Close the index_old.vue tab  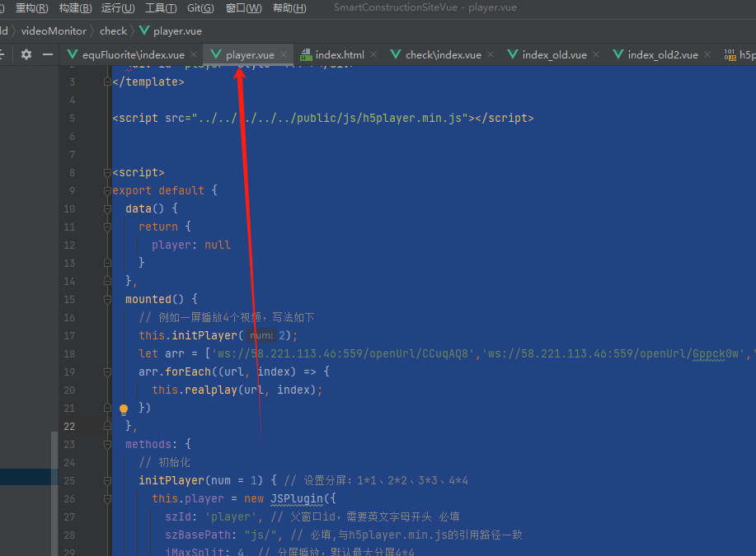tap(596, 54)
